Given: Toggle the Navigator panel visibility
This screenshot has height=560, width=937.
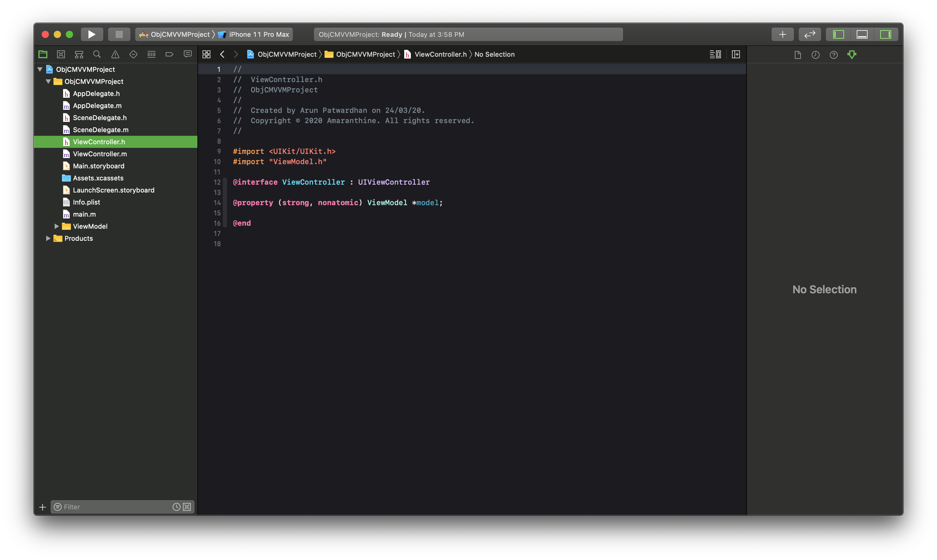Looking at the screenshot, I should (x=839, y=34).
